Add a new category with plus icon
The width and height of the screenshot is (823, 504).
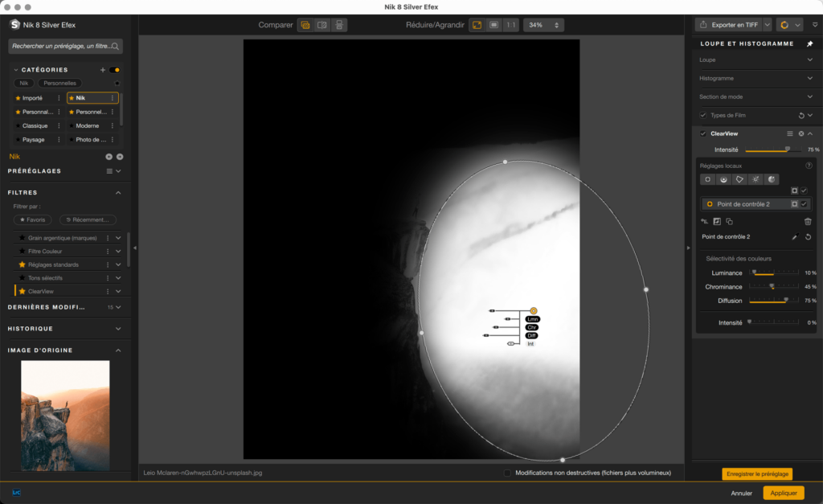pyautogui.click(x=103, y=70)
